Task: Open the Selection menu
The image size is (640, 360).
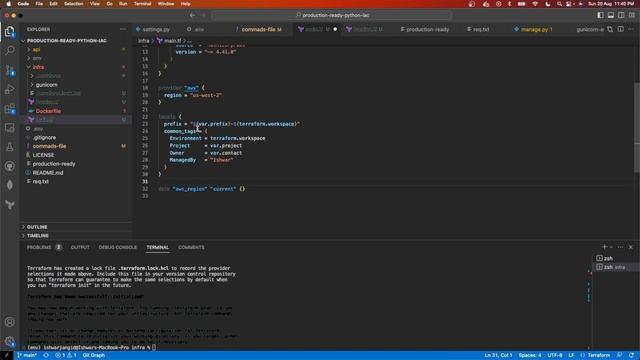Action: 73,4
